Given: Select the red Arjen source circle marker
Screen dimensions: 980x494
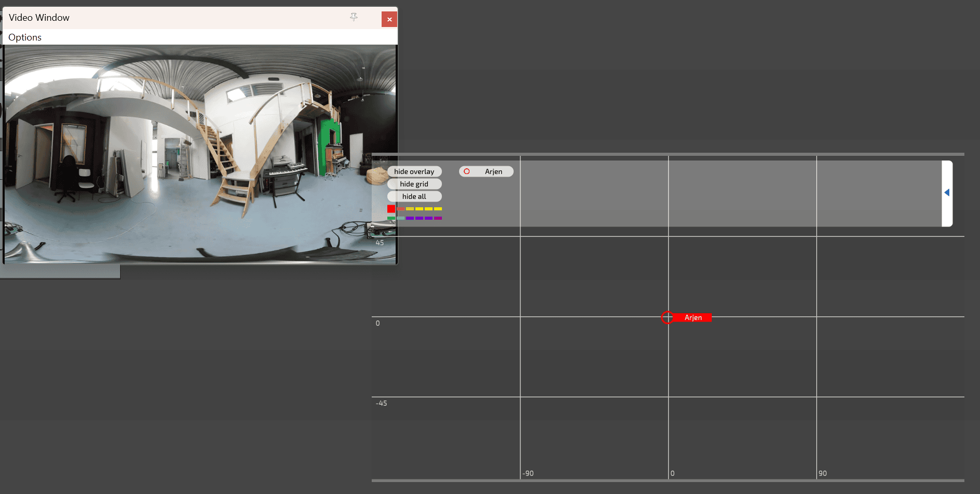Looking at the screenshot, I should (x=668, y=317).
